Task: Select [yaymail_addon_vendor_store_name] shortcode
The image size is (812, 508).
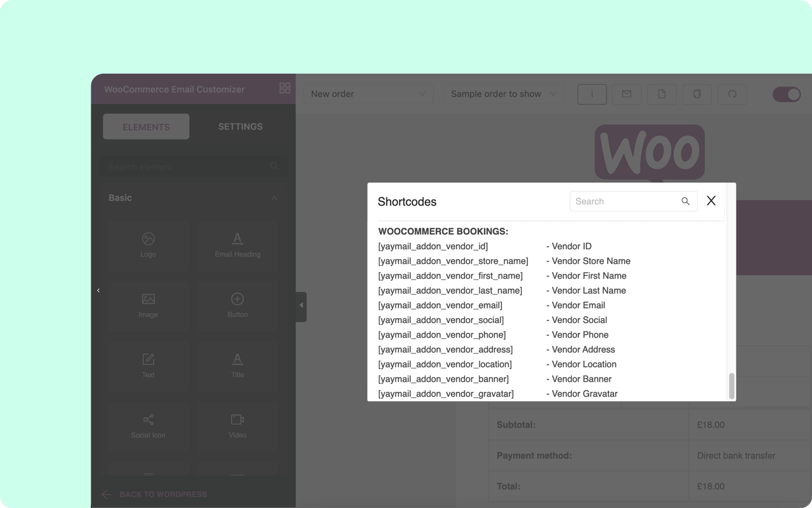Action: coord(453,261)
